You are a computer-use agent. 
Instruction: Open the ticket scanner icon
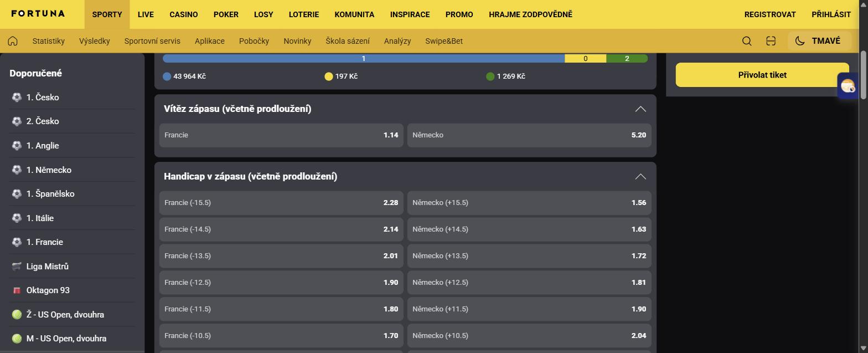tap(771, 41)
